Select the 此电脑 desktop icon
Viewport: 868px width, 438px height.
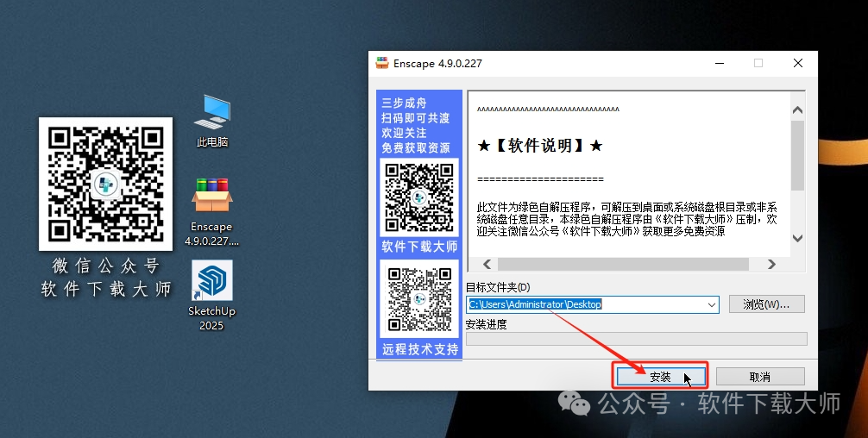coord(212,121)
